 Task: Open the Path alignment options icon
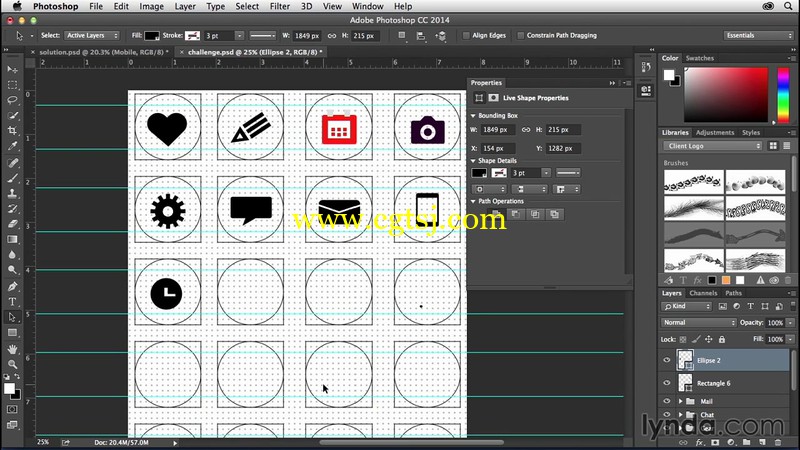coord(420,36)
